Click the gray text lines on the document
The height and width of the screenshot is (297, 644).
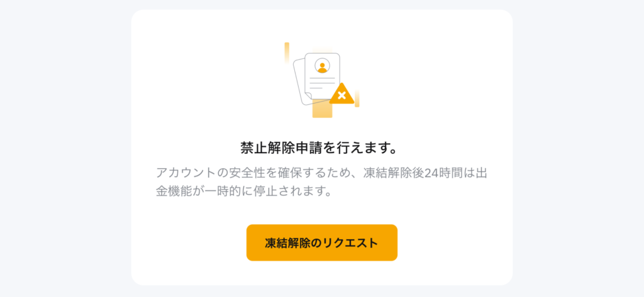click(x=321, y=82)
